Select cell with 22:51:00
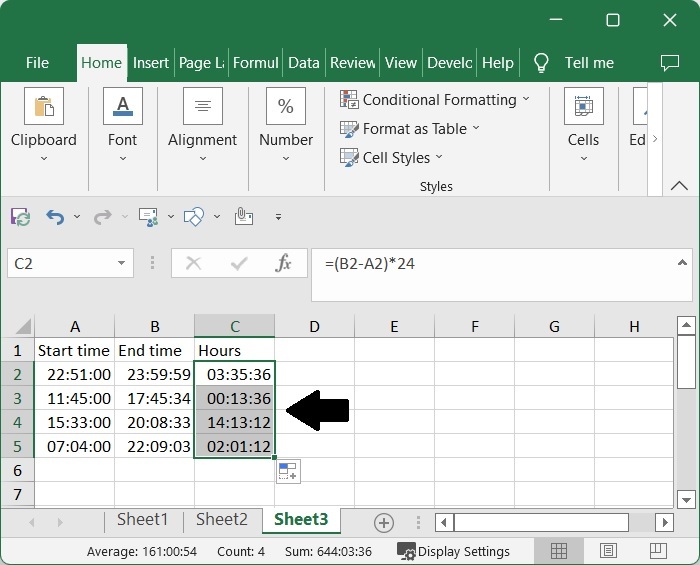The height and width of the screenshot is (565, 700). 75,374
